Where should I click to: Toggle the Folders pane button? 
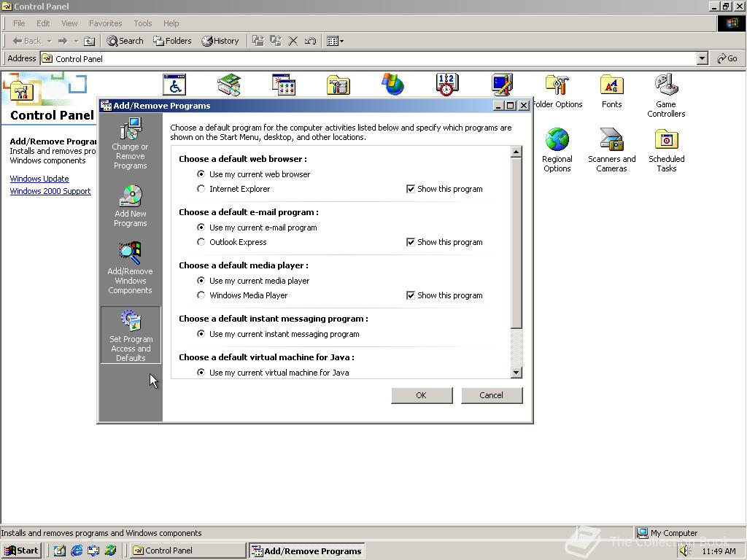172,41
